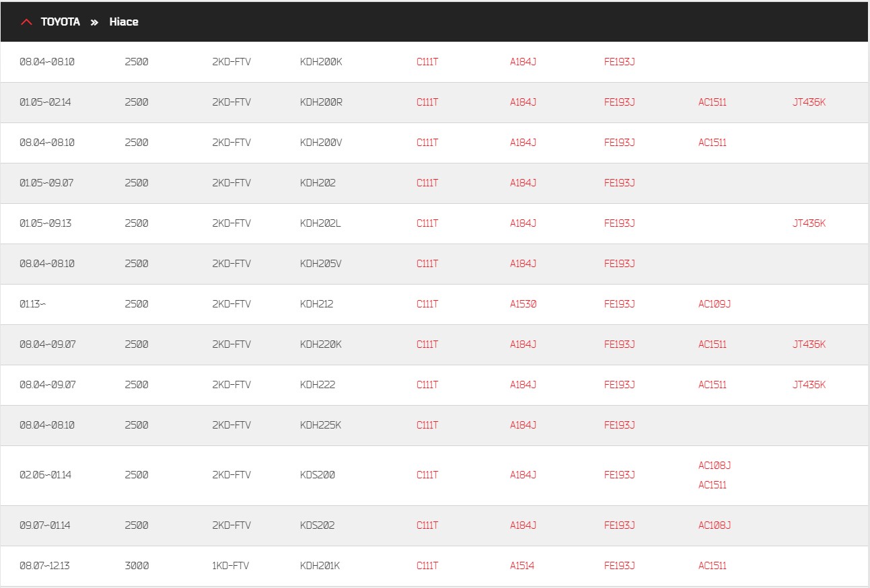Open AC108J link in KDS202 row
870x588 pixels.
pyautogui.click(x=715, y=525)
